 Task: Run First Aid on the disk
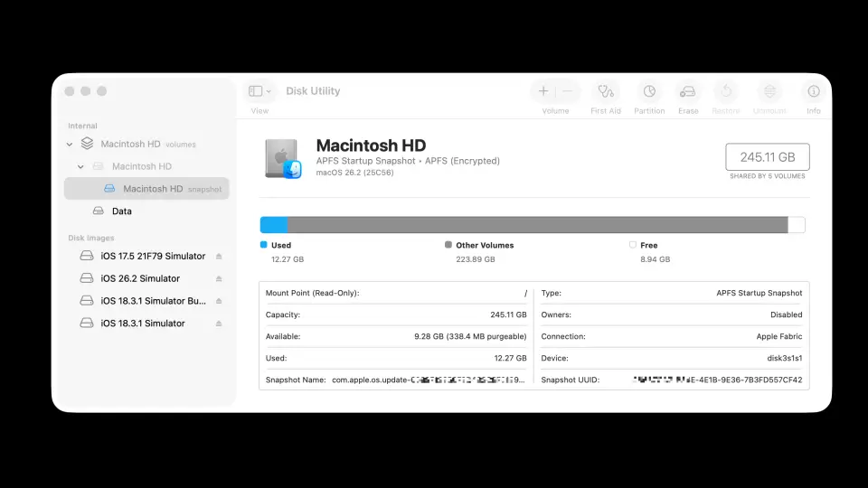point(606,91)
